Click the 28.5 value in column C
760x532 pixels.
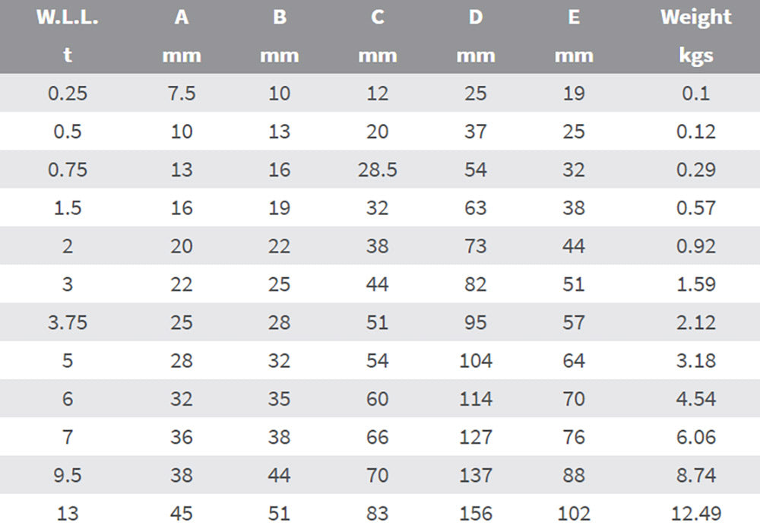tap(378, 170)
